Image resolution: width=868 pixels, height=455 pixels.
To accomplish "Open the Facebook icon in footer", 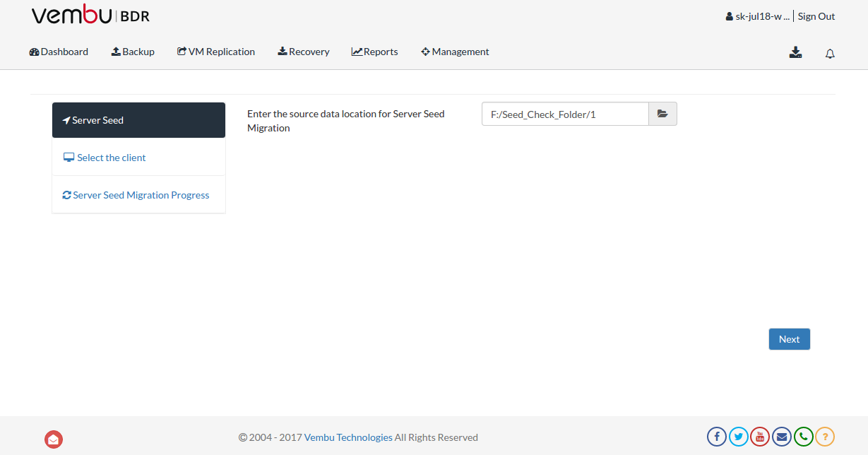I will click(x=717, y=437).
